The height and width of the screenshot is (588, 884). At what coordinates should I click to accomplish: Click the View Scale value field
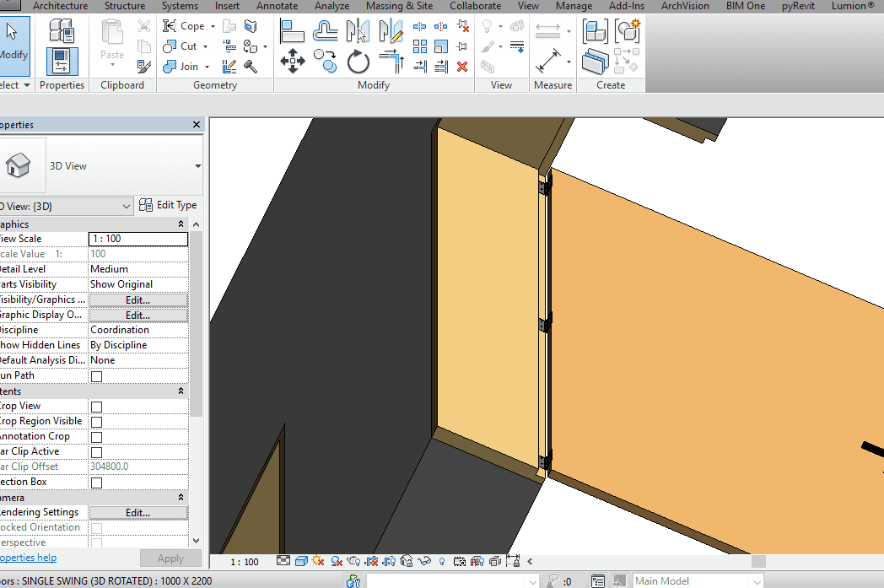tap(138, 239)
